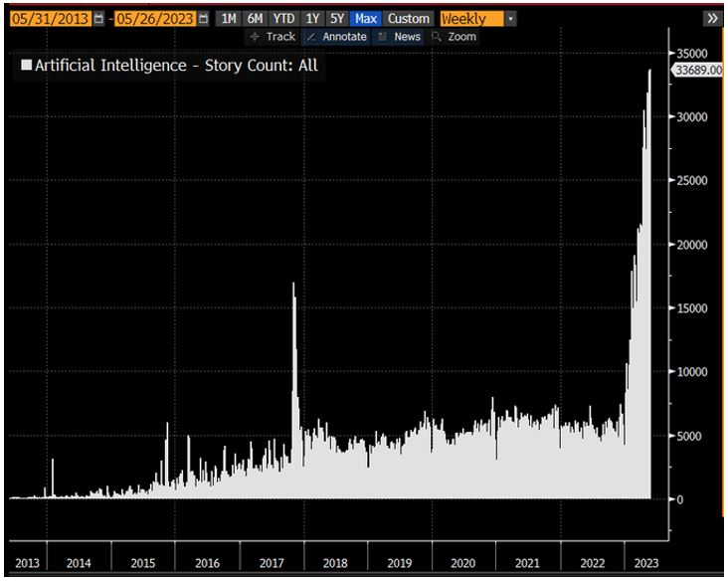Click the 20000 y-axis label
Image resolution: width=728 pixels, height=581 pixels.
tap(692, 245)
